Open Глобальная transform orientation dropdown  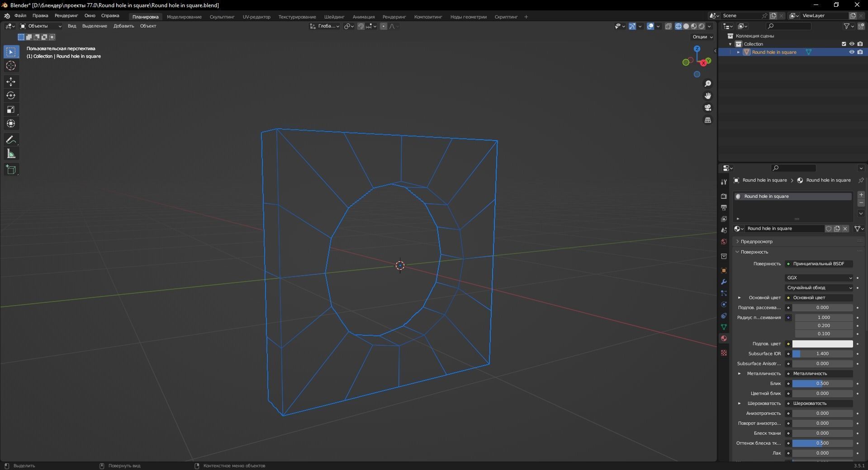(x=324, y=26)
